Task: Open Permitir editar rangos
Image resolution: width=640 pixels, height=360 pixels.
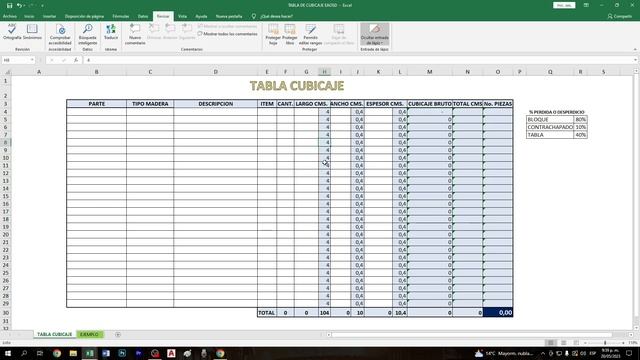Action: (310, 34)
